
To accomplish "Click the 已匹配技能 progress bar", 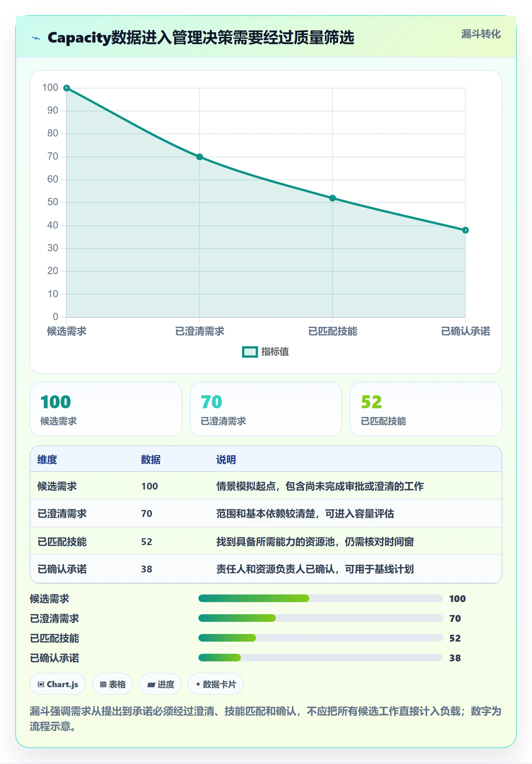I will click(x=320, y=638).
